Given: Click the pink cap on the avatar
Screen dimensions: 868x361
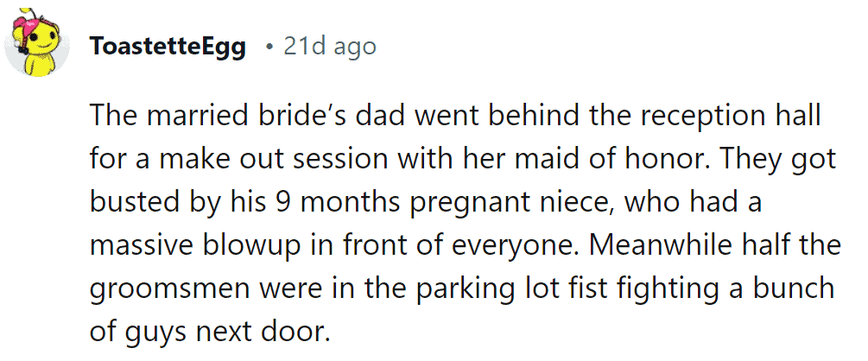Looking at the screenshot, I should coord(25,24).
